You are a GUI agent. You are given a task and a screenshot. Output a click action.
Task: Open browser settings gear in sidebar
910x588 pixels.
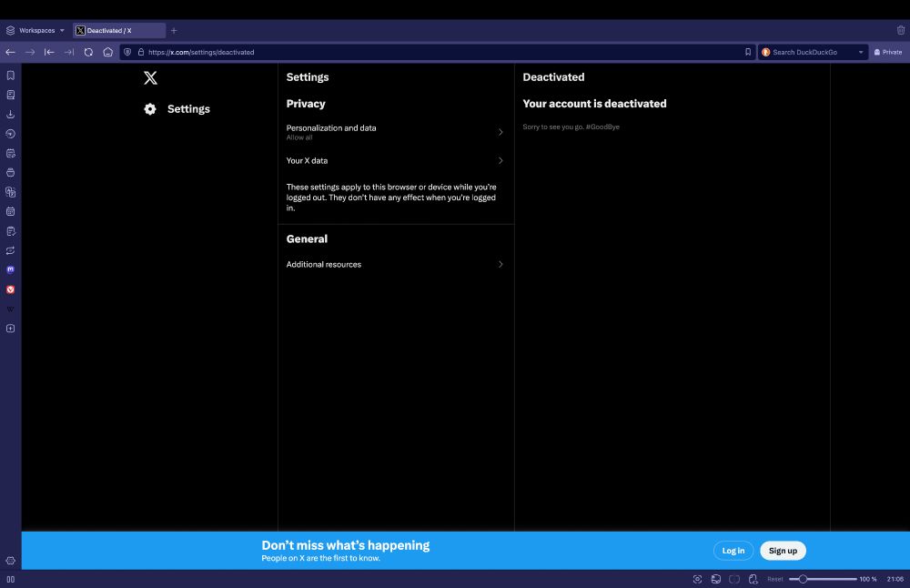pyautogui.click(x=10, y=561)
